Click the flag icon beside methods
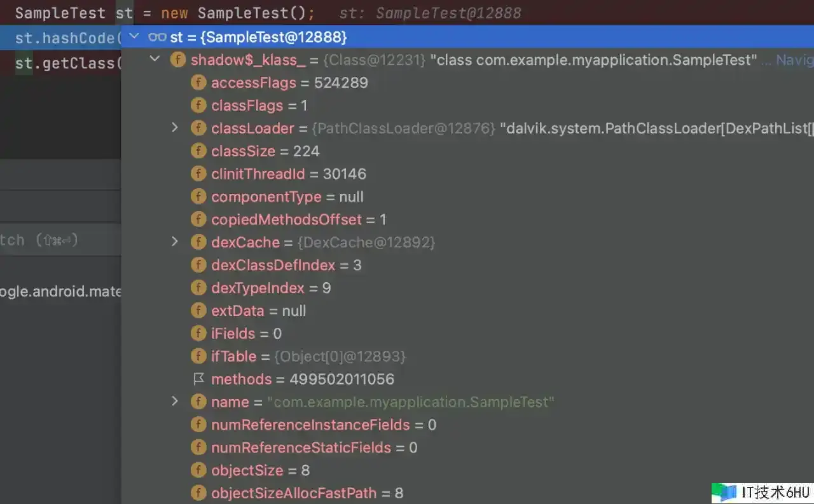This screenshot has height=504, width=814. pyautogui.click(x=199, y=379)
